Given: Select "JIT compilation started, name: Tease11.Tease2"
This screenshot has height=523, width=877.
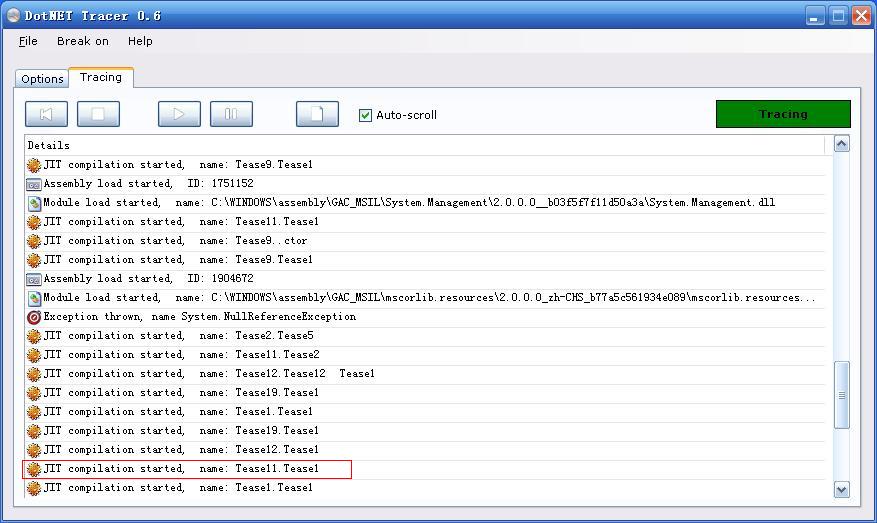Looking at the screenshot, I should [425, 355].
